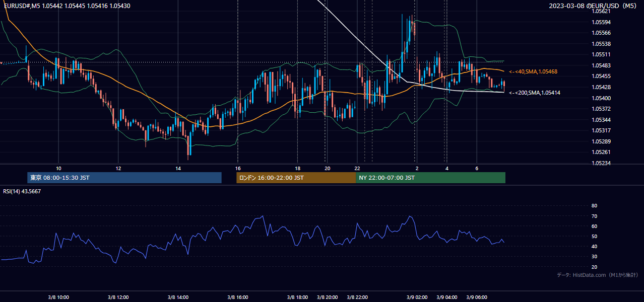Viewport: 644px width, 302px height.
Task: Click hour label 10 under price chart
Action: (x=58, y=168)
